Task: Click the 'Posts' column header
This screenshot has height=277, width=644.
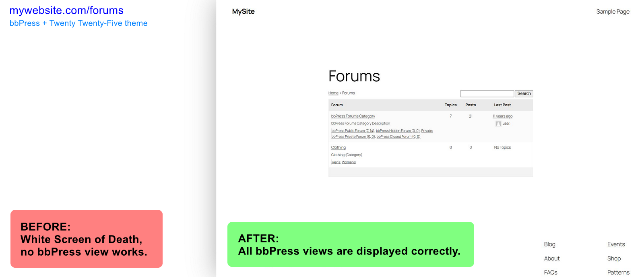Action: point(471,105)
